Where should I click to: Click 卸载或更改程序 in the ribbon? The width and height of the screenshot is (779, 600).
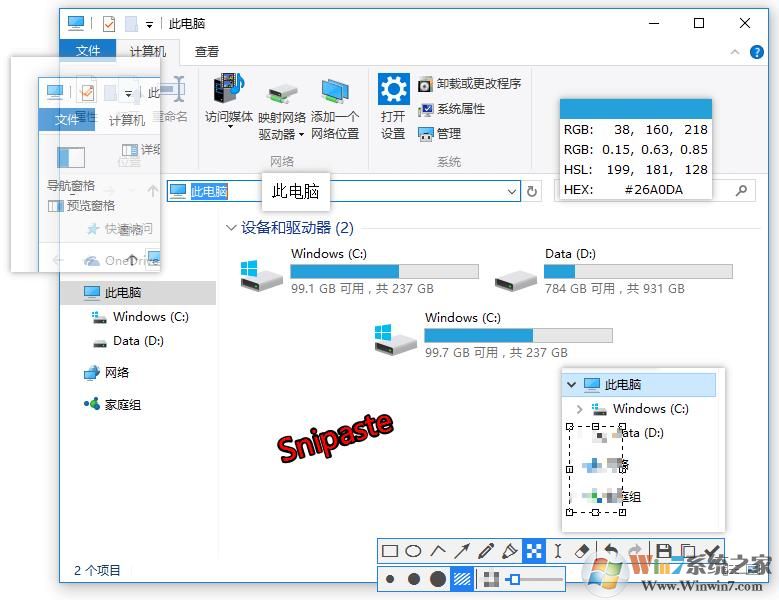[470, 84]
